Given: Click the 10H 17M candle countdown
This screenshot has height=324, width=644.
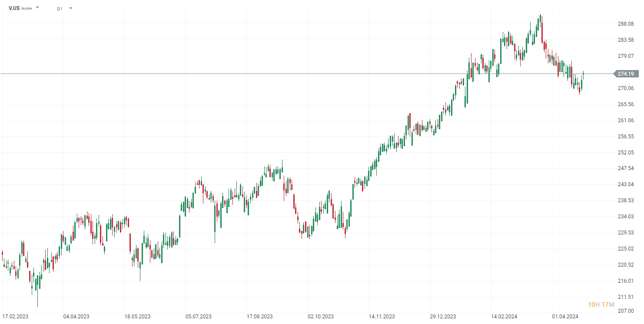Looking at the screenshot, I should pos(601,304).
